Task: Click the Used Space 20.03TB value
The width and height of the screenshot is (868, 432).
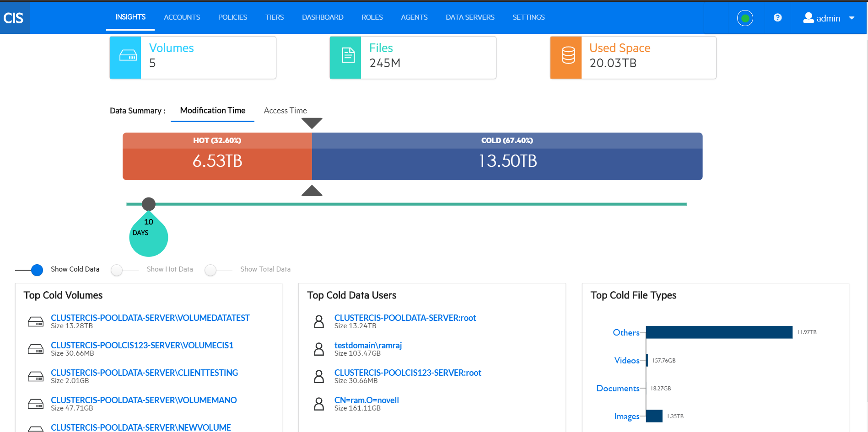Action: (x=613, y=63)
